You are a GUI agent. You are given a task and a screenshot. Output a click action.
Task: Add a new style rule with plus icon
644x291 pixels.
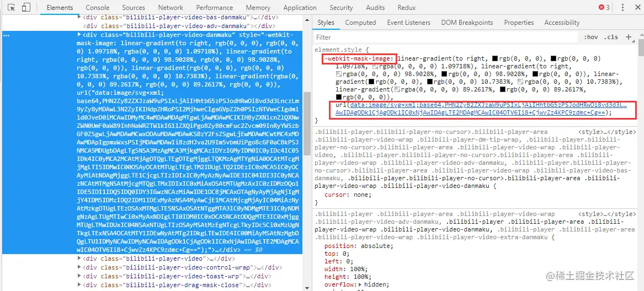[628, 37]
